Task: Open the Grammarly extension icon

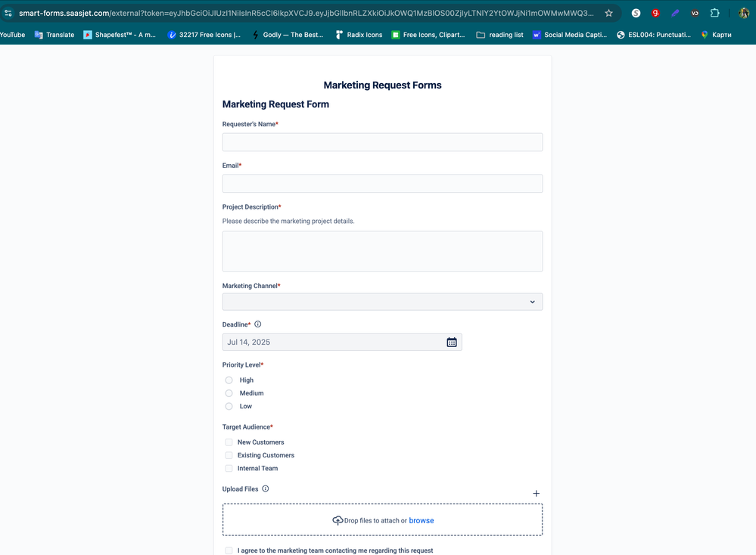Action: [656, 12]
